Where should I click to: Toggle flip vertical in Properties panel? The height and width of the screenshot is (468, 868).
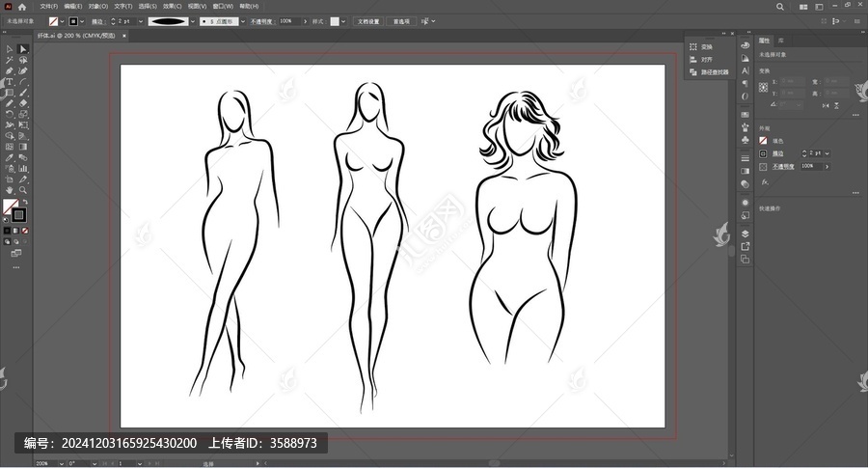tap(836, 105)
